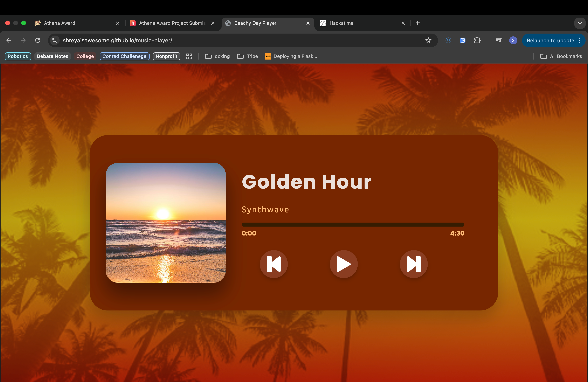Open the College tab group
This screenshot has height=382, width=588.
click(85, 56)
